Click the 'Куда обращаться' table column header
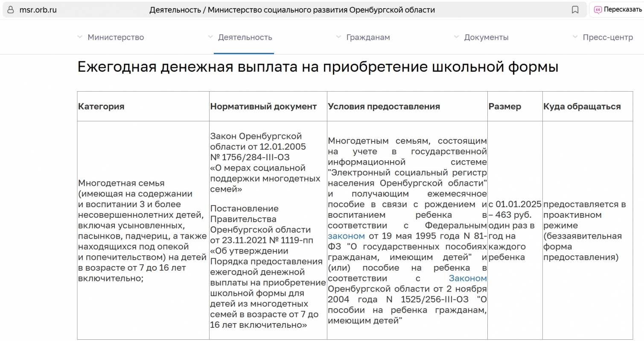Screen dimensions: 644x341 (582, 107)
